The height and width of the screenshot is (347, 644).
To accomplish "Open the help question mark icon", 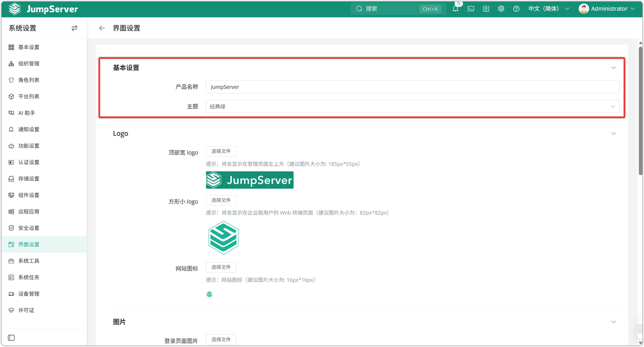I will (516, 9).
